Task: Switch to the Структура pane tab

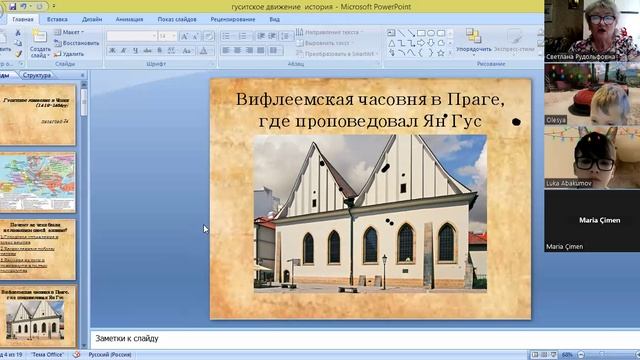Action: (x=37, y=75)
